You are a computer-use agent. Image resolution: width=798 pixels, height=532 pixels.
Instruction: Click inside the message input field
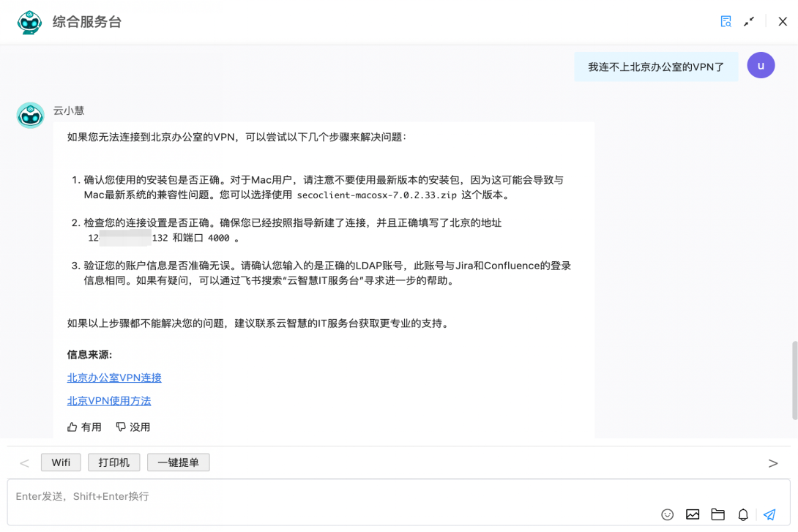click(293, 496)
